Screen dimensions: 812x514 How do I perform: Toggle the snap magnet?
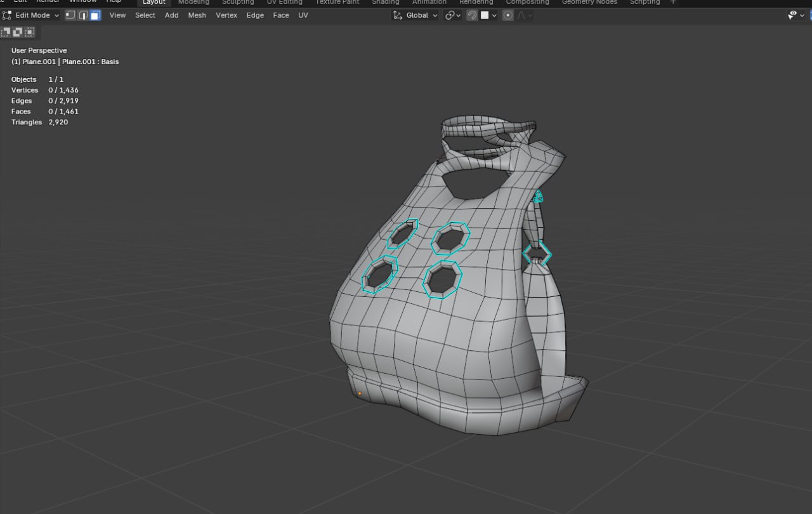(472, 15)
